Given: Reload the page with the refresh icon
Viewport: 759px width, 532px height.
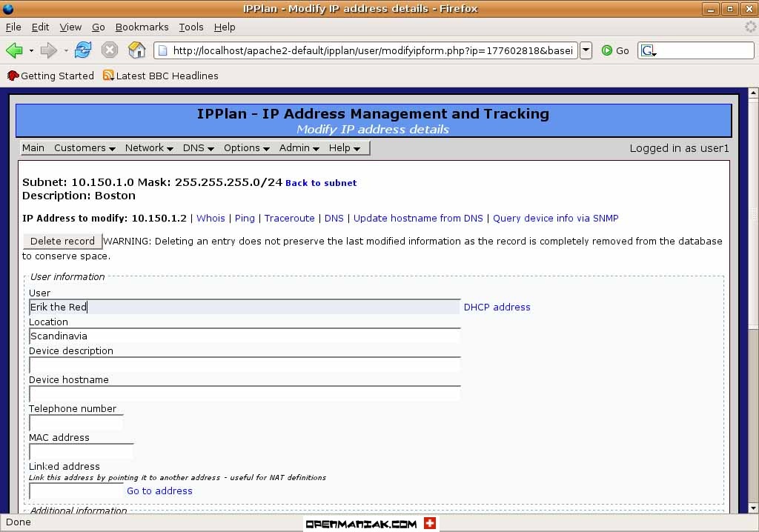Looking at the screenshot, I should tap(83, 50).
